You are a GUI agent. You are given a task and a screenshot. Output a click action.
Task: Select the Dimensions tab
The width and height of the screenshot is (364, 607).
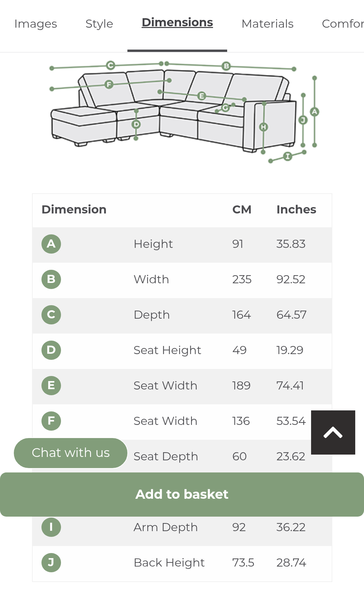[177, 23]
